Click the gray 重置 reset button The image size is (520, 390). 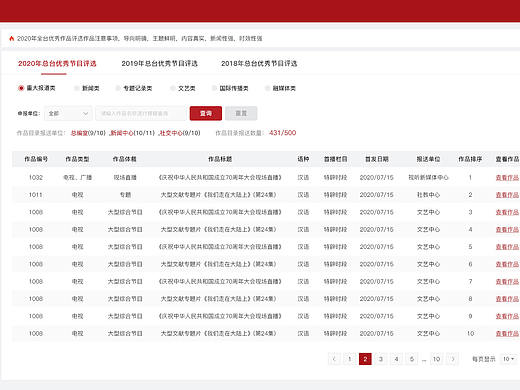[x=241, y=113]
